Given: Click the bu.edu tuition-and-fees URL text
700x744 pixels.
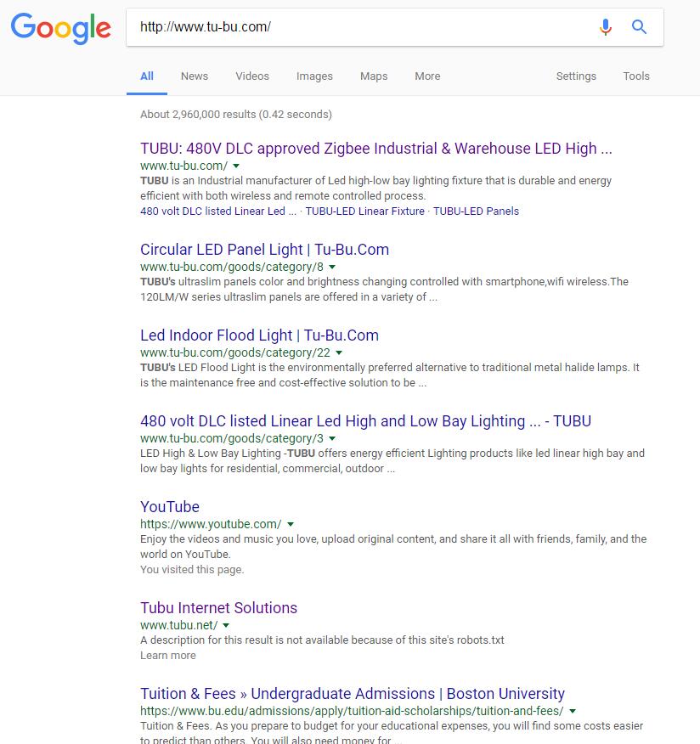Looking at the screenshot, I should pyautogui.click(x=352, y=711).
